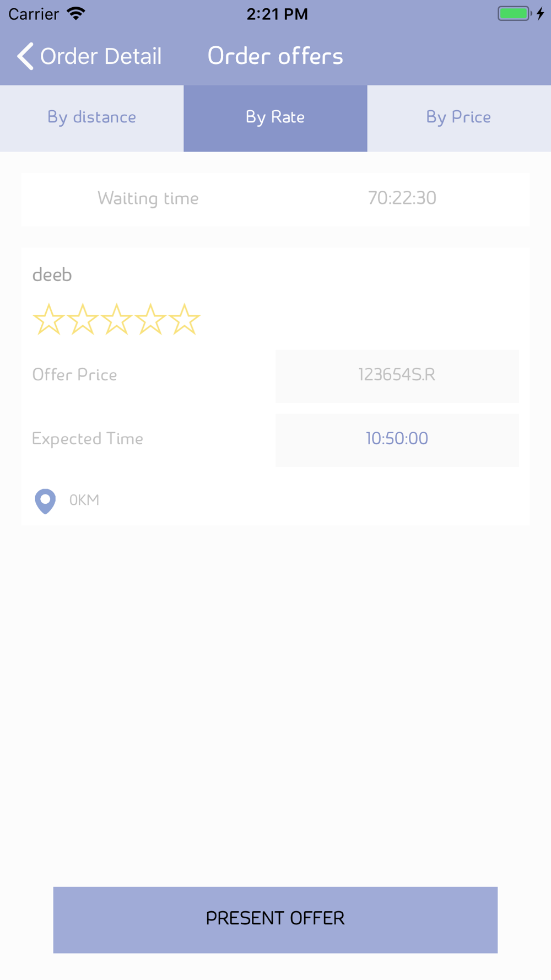Tap the battery icon in status bar
The height and width of the screenshot is (980, 551).
(514, 14)
